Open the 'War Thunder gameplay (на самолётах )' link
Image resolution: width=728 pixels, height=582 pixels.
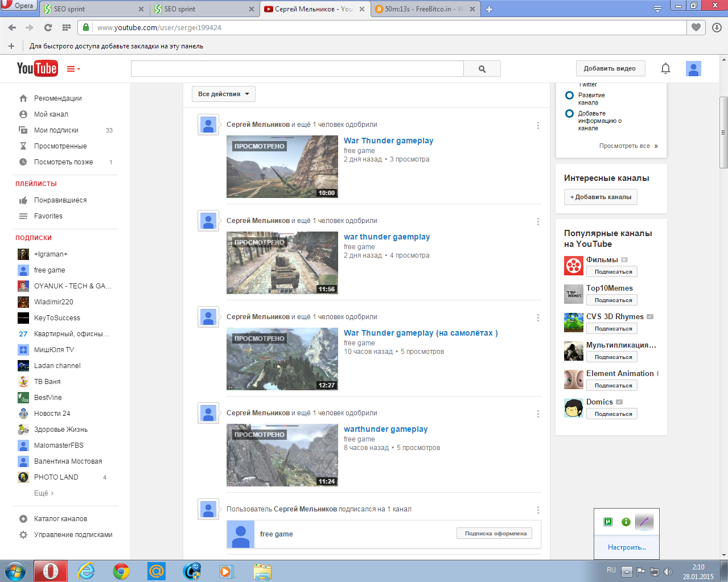pos(420,333)
